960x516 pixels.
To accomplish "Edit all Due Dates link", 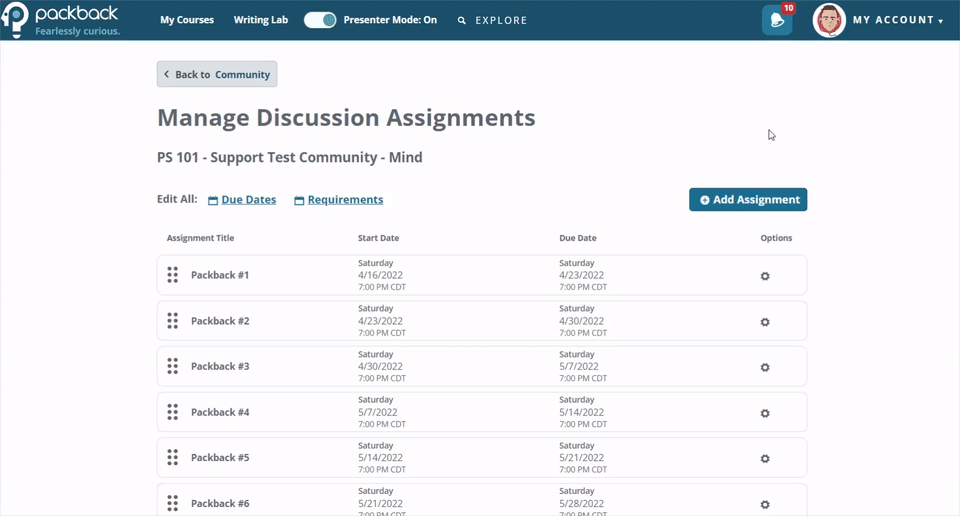I will [249, 200].
